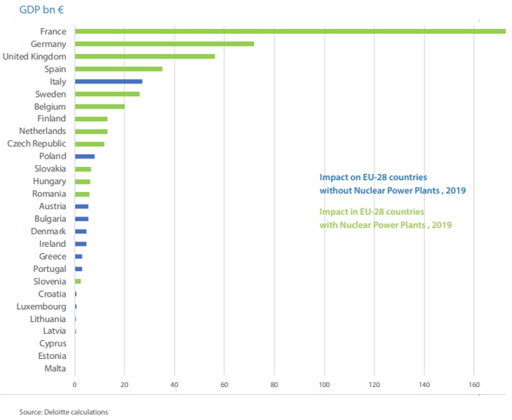Click the United Kingdom bar

pos(144,57)
